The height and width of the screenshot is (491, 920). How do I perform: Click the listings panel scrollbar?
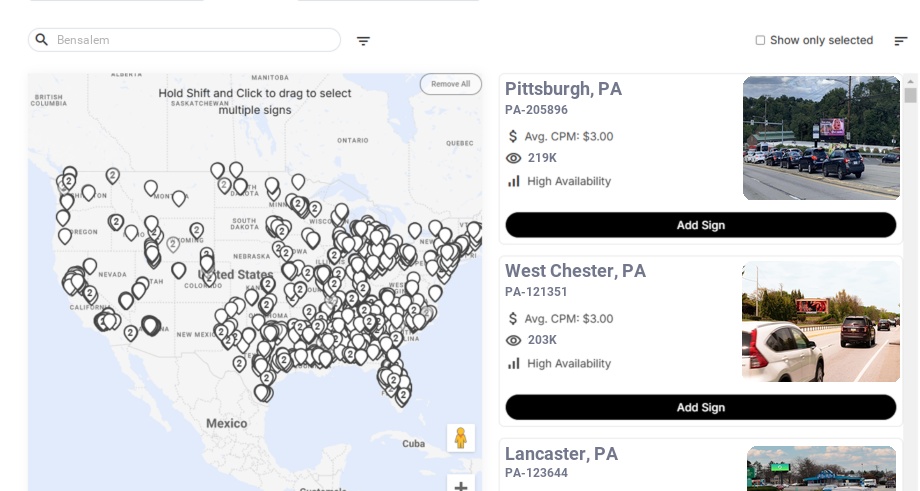coord(910,95)
